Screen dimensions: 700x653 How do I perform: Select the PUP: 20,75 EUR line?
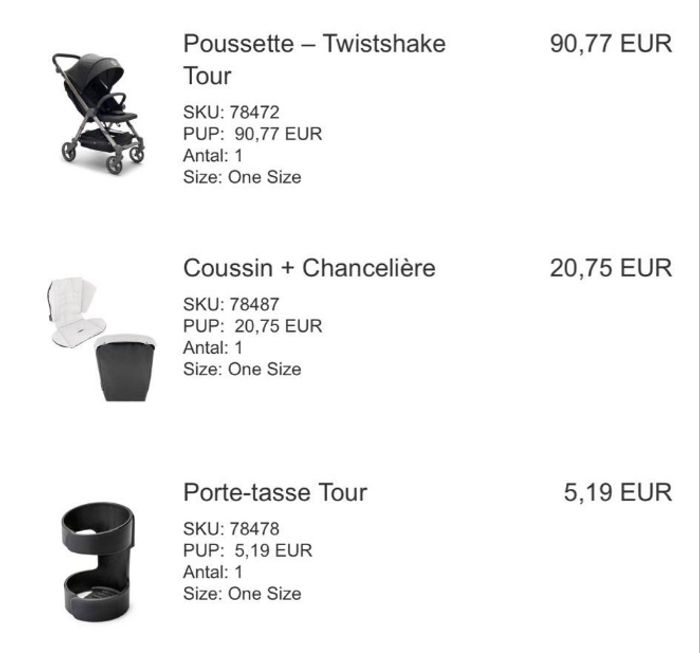[x=253, y=326]
